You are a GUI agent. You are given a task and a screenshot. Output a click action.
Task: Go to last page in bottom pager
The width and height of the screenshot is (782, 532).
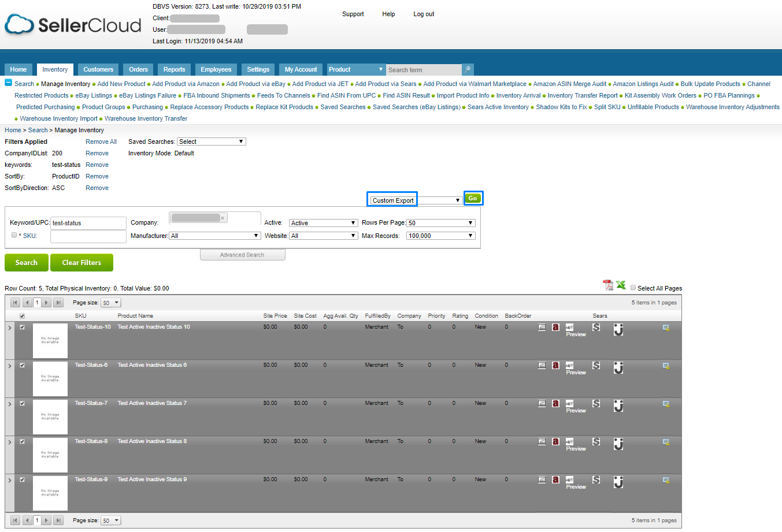click(58, 520)
